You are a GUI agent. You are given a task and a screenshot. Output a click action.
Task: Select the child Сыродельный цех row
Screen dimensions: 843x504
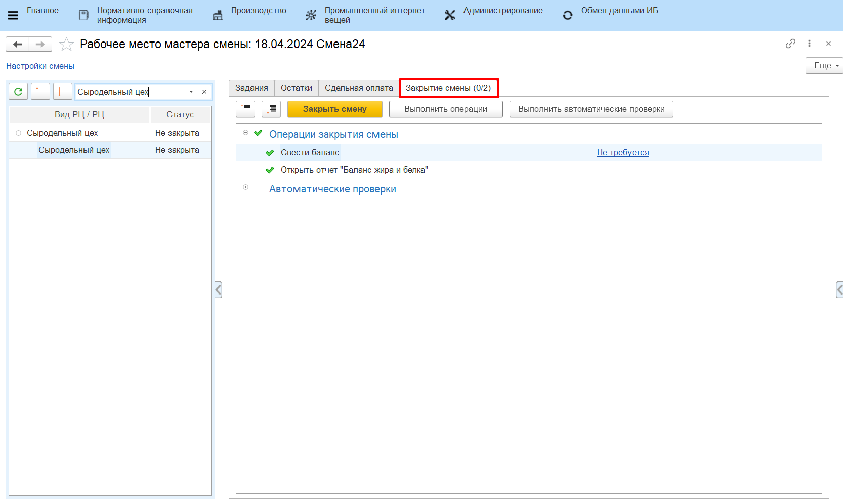point(74,150)
